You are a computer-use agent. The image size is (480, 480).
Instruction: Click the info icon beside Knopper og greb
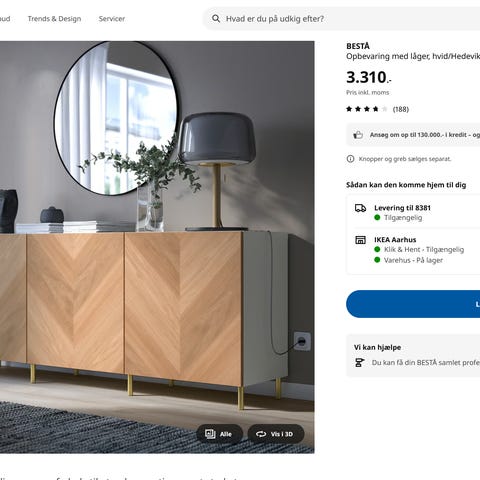pyautogui.click(x=350, y=159)
